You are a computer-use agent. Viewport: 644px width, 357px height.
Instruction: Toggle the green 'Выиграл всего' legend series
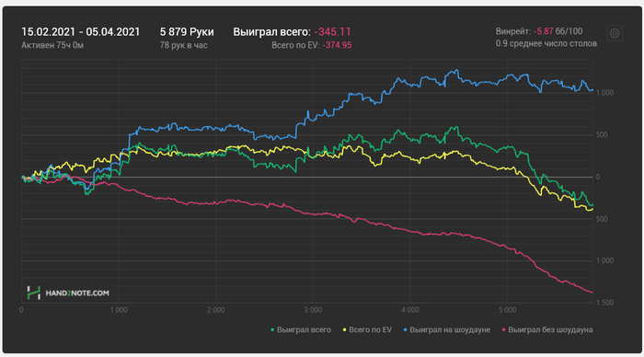tap(301, 330)
